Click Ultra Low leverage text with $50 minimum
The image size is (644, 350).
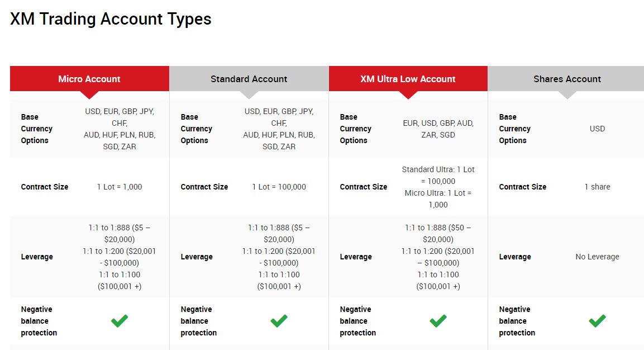[438, 257]
